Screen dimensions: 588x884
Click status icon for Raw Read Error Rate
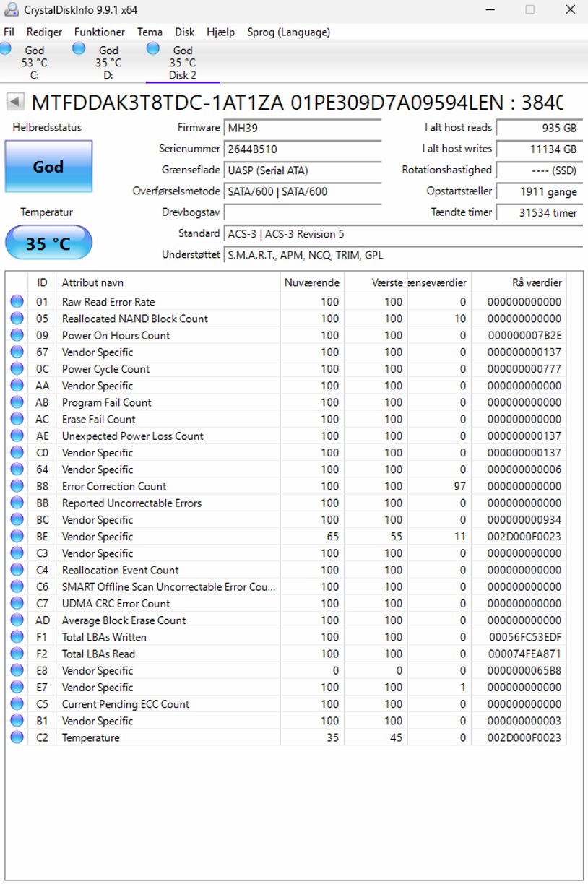[x=17, y=302]
